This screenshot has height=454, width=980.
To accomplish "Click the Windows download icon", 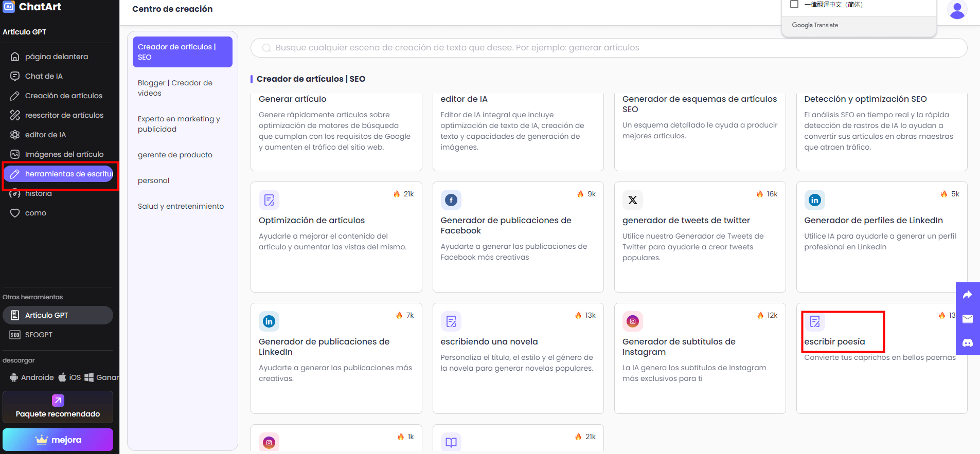I will coord(89,377).
